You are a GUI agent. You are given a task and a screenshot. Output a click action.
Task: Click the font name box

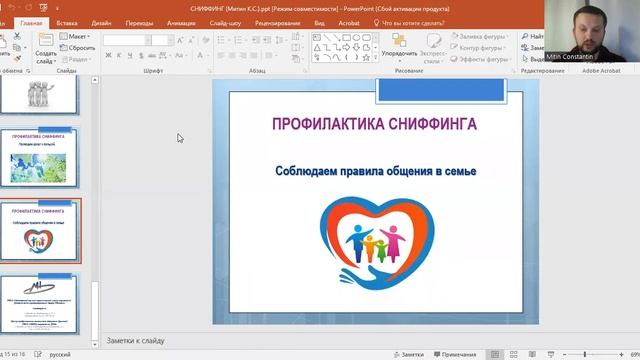click(x=127, y=40)
